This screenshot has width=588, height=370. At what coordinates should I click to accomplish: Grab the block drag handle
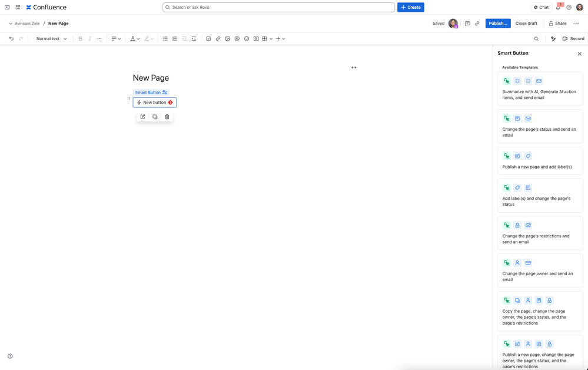(x=129, y=99)
